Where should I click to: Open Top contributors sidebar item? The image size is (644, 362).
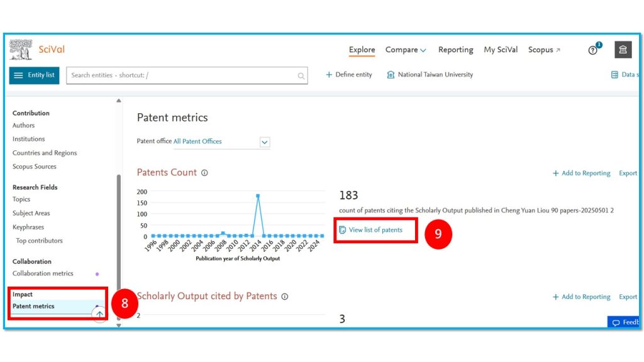(39, 241)
